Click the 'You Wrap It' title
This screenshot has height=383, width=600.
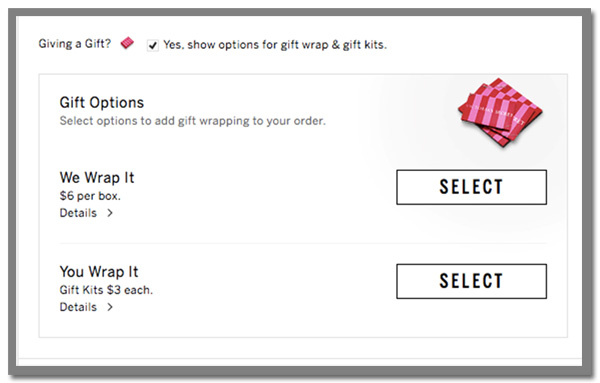(x=99, y=272)
